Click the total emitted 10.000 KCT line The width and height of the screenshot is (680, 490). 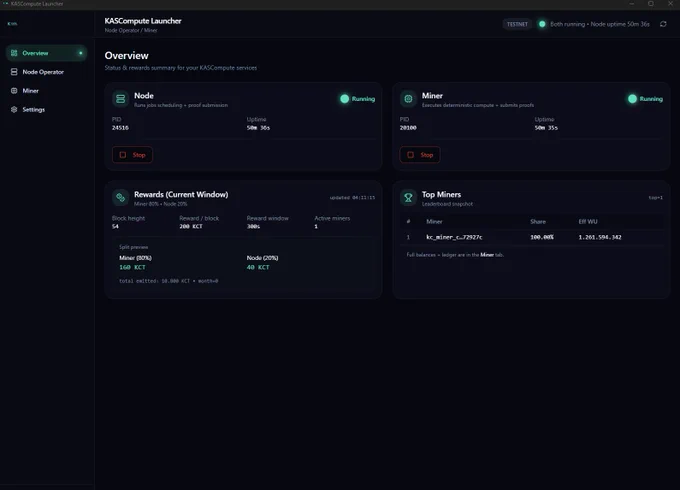click(x=169, y=281)
